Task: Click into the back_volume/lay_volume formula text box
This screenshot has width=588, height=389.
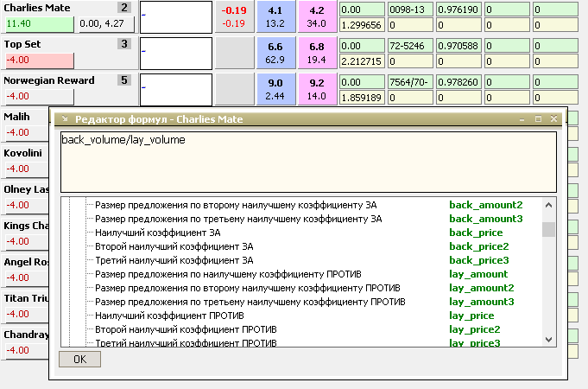Action: 308,162
